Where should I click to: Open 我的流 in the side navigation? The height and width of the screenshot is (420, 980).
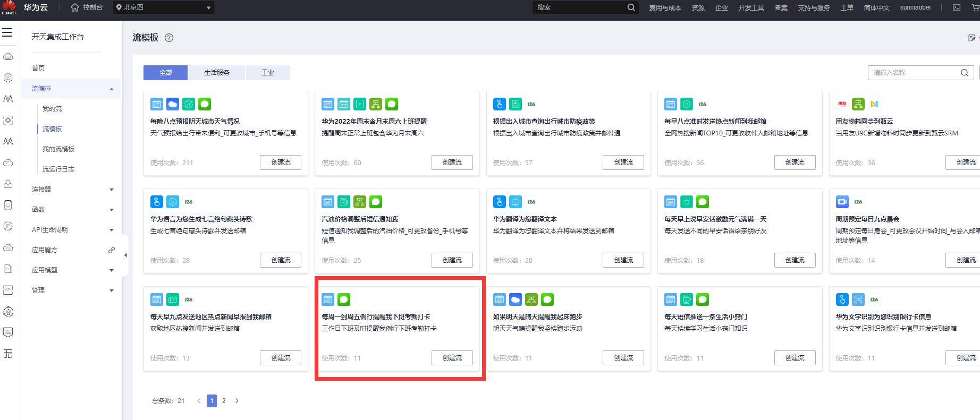pyautogui.click(x=52, y=109)
